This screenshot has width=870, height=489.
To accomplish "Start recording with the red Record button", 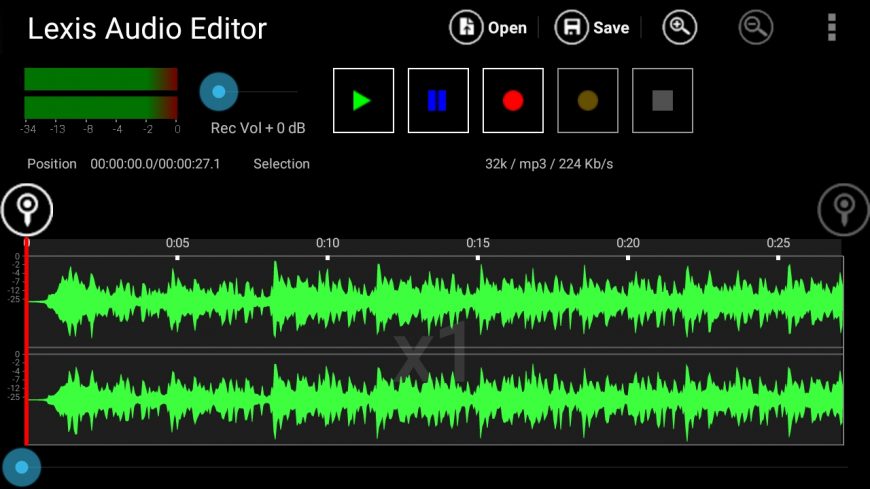I will pos(513,100).
